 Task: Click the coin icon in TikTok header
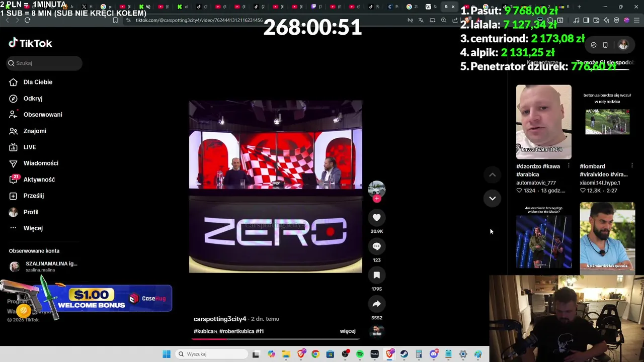click(594, 45)
